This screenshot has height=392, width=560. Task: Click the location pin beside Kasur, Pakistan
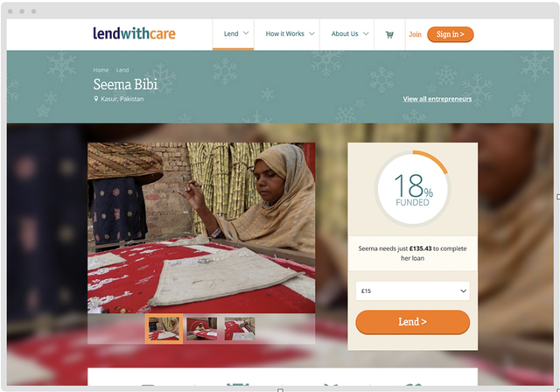click(95, 99)
